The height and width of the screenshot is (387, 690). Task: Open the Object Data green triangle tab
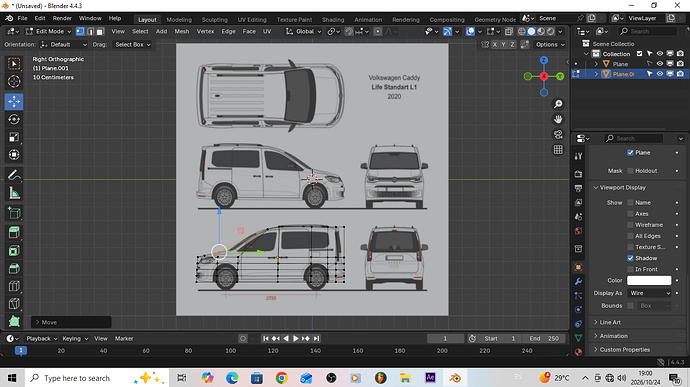(x=578, y=338)
